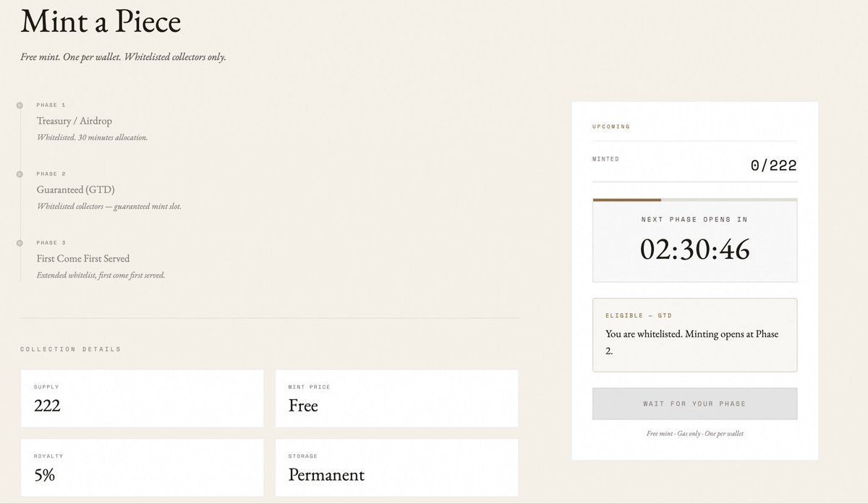Click the 'Mint a Piece' heading
This screenshot has height=504, width=868.
[x=101, y=22]
